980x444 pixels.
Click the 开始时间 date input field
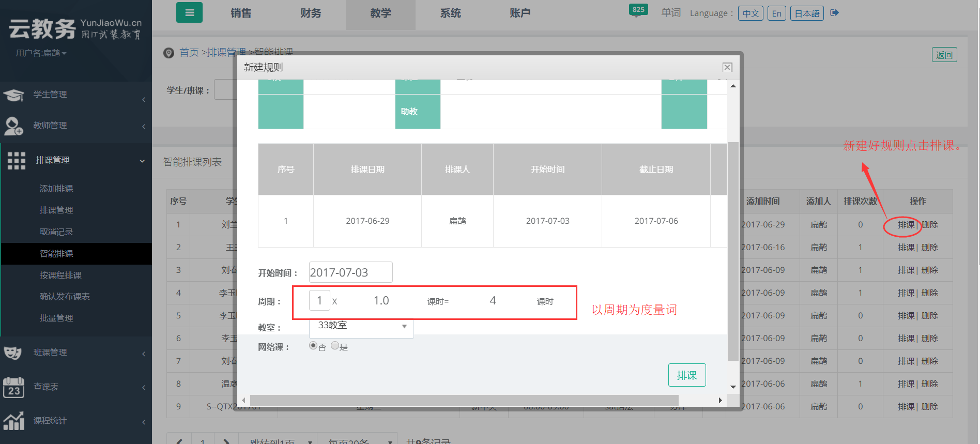pos(350,272)
